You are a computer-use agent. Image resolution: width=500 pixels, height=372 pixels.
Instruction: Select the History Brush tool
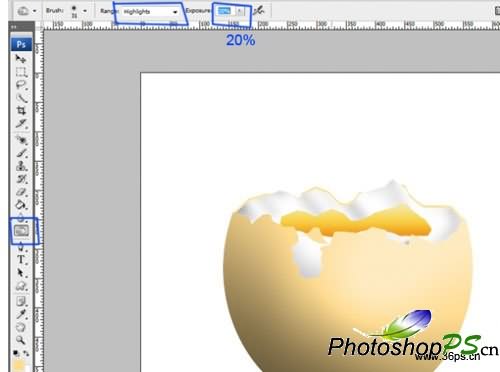coord(21,179)
